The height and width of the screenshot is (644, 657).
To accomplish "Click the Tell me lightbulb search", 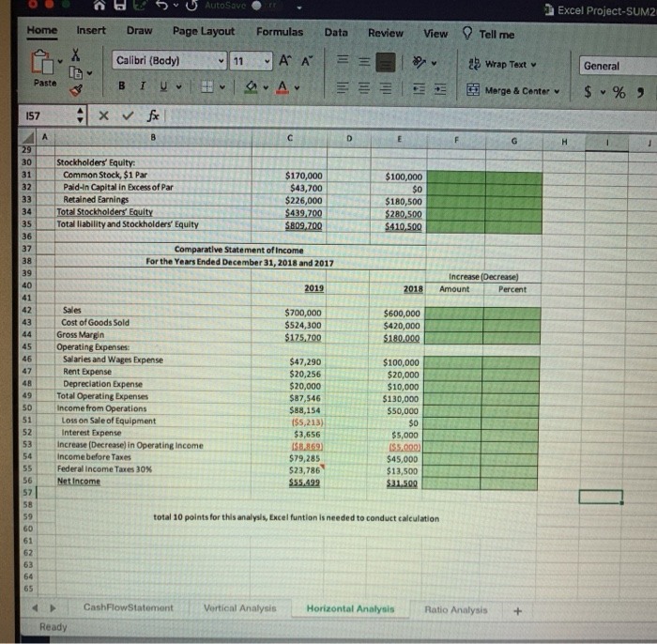I will (x=488, y=34).
